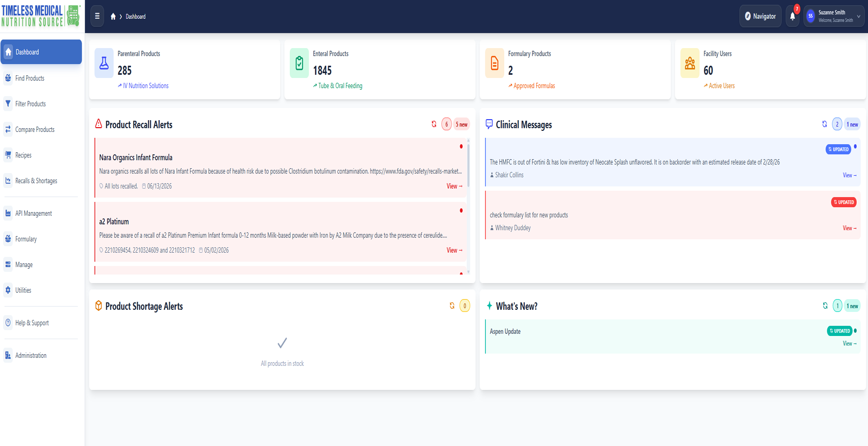
Task: Go to Recipes
Action: [x=41, y=155]
